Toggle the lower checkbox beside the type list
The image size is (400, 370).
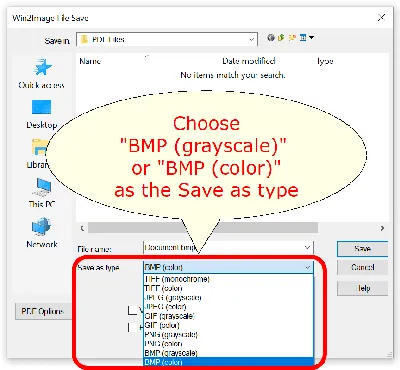(x=133, y=327)
